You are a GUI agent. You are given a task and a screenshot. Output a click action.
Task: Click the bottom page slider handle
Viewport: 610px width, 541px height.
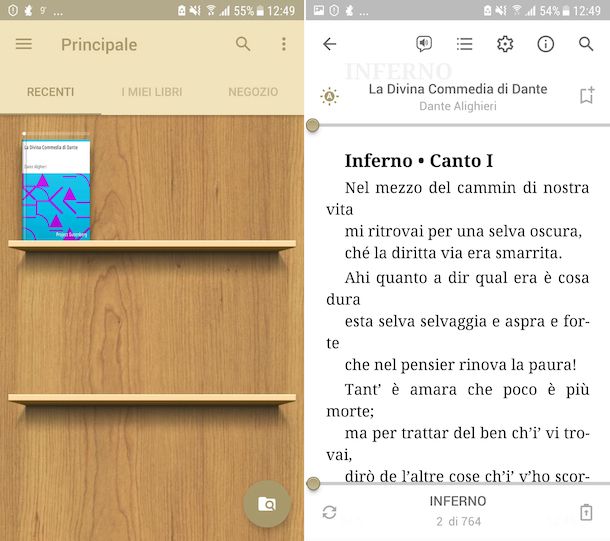pos(313,483)
